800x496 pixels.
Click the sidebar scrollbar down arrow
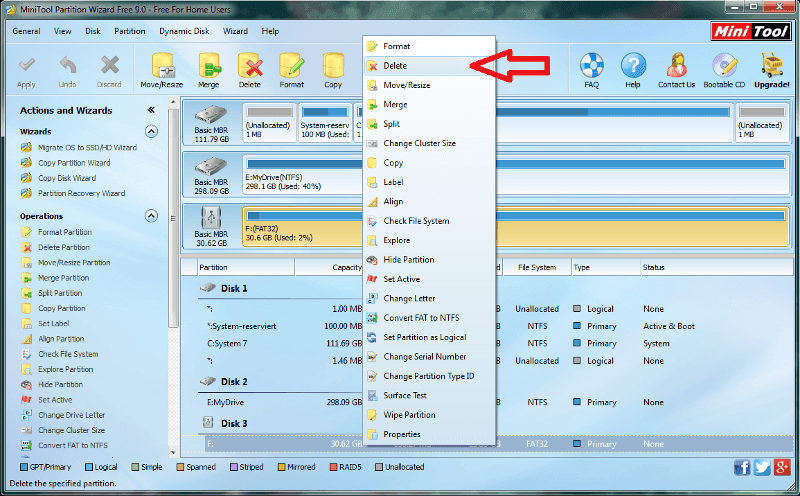point(173,452)
